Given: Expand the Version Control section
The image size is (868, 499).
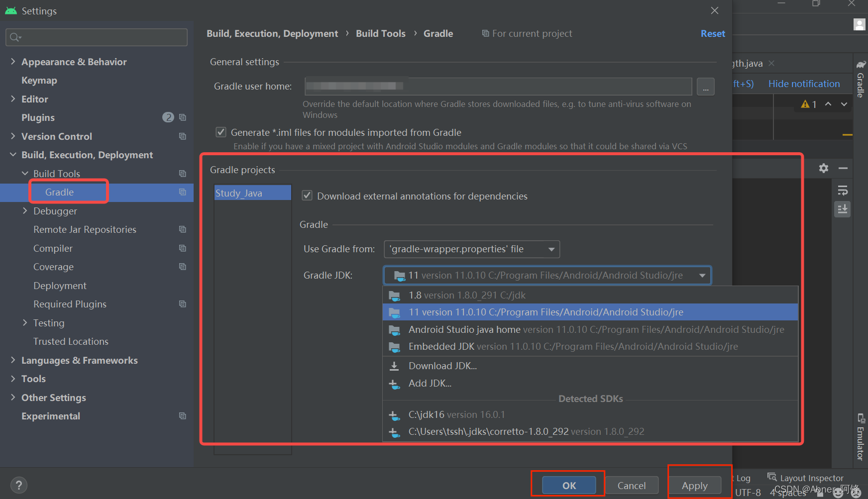Looking at the screenshot, I should pyautogui.click(x=13, y=136).
